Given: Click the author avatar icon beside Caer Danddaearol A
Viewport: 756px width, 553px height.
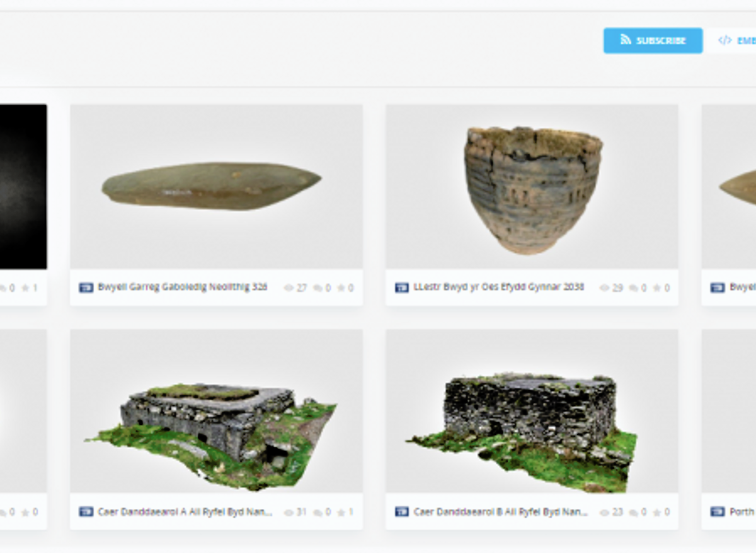Looking at the screenshot, I should coord(86,512).
